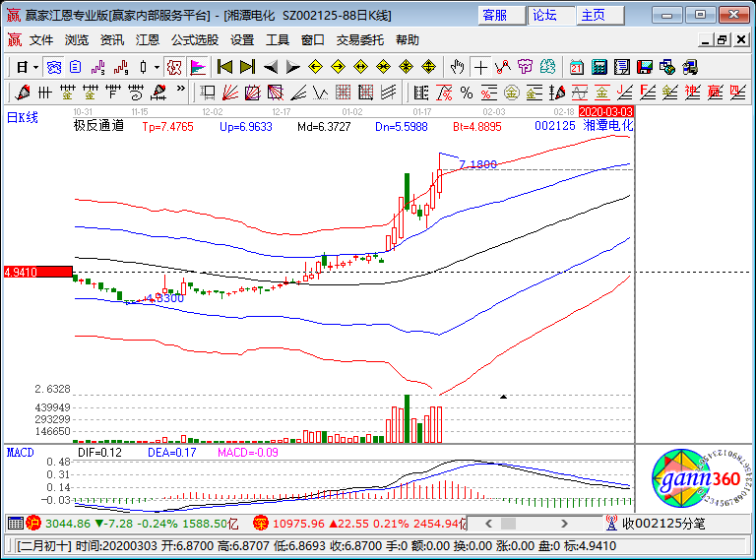The image size is (756, 560).
Task: Select the red step-line 9 icon
Action: [120, 67]
